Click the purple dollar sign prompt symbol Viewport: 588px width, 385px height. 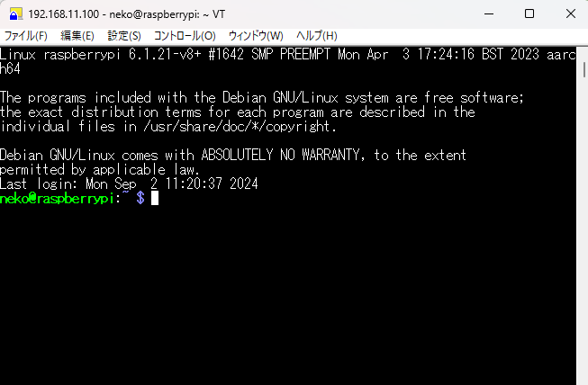(140, 198)
